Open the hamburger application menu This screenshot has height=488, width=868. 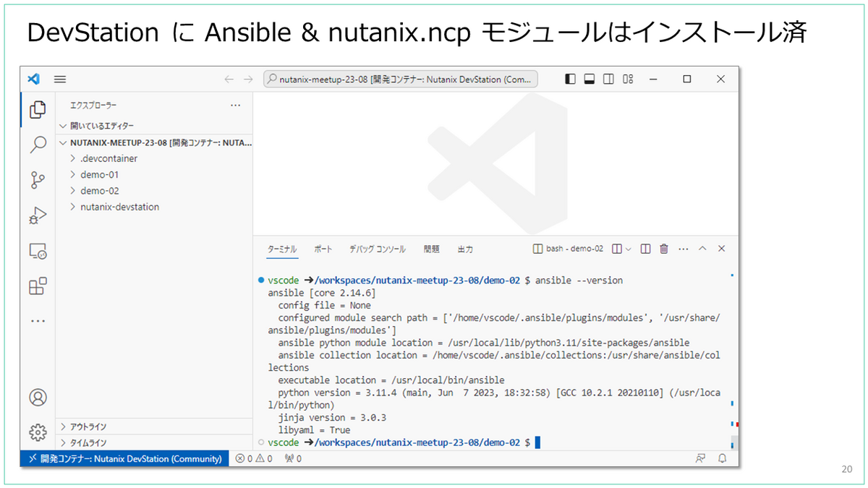60,79
